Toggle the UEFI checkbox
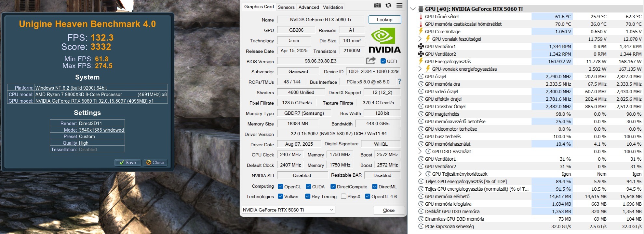 (x=383, y=61)
